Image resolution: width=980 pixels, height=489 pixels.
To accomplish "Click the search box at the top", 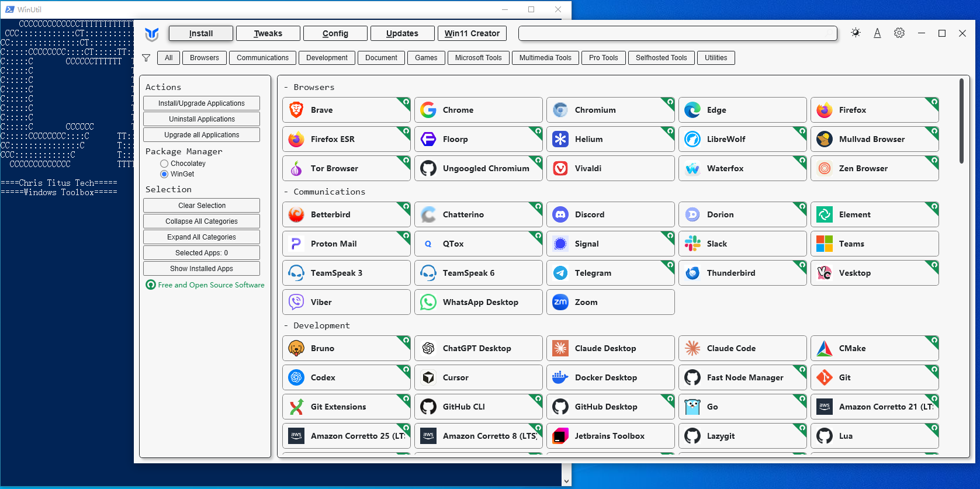I will click(x=678, y=33).
